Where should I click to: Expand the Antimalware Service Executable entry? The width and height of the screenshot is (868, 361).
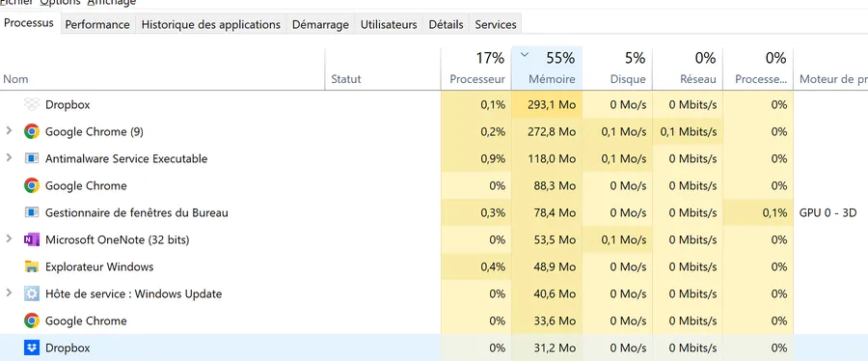pyautogui.click(x=9, y=157)
